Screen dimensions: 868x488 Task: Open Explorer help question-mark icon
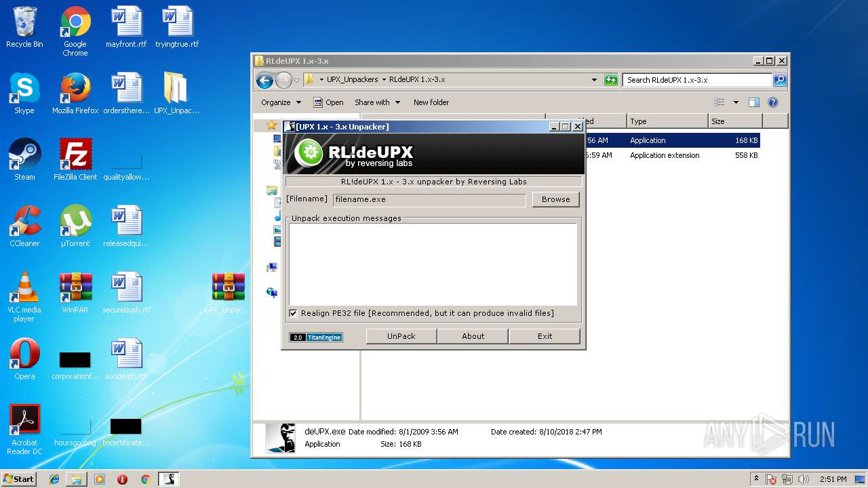pos(772,102)
